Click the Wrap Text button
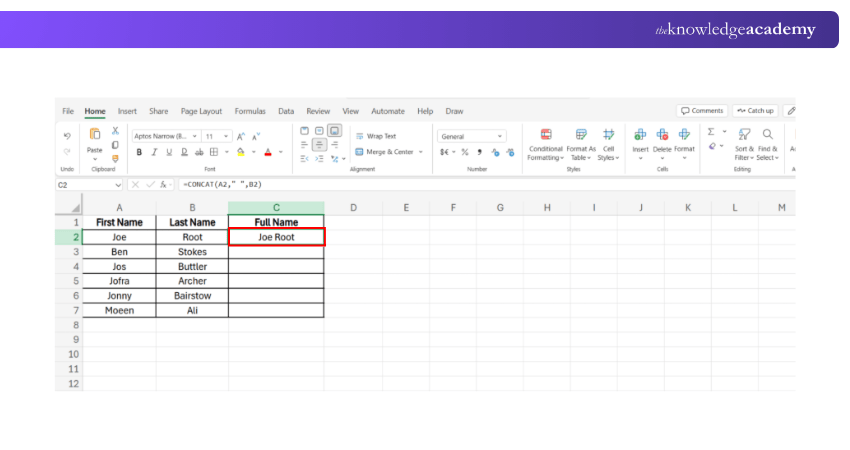Viewport: 850px width, 450px height. (x=376, y=136)
